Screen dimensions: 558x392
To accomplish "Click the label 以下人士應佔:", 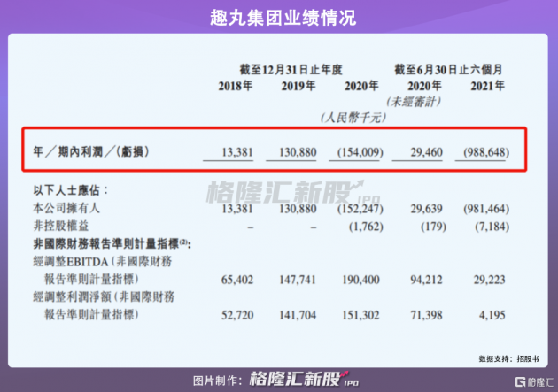I will tap(71, 190).
